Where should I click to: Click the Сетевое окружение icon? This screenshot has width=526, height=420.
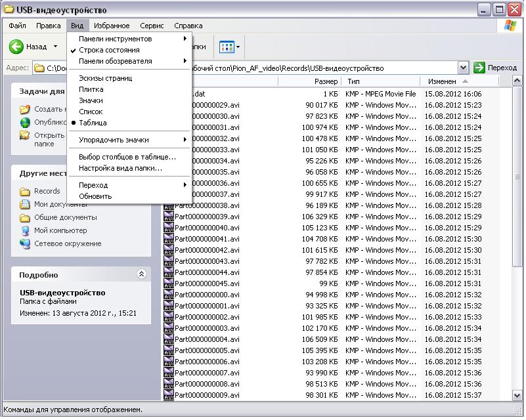(x=25, y=244)
